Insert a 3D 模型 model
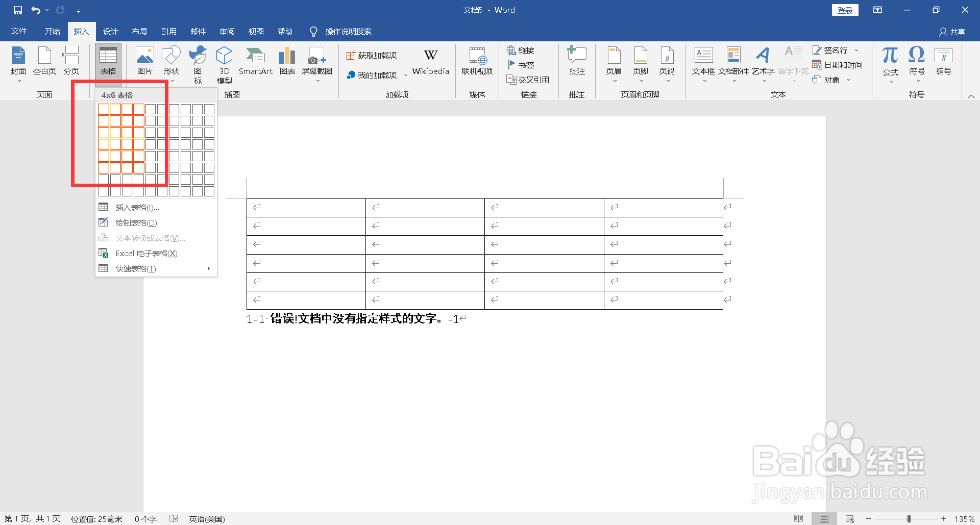Viewport: 980px width, 525px height. 224,63
